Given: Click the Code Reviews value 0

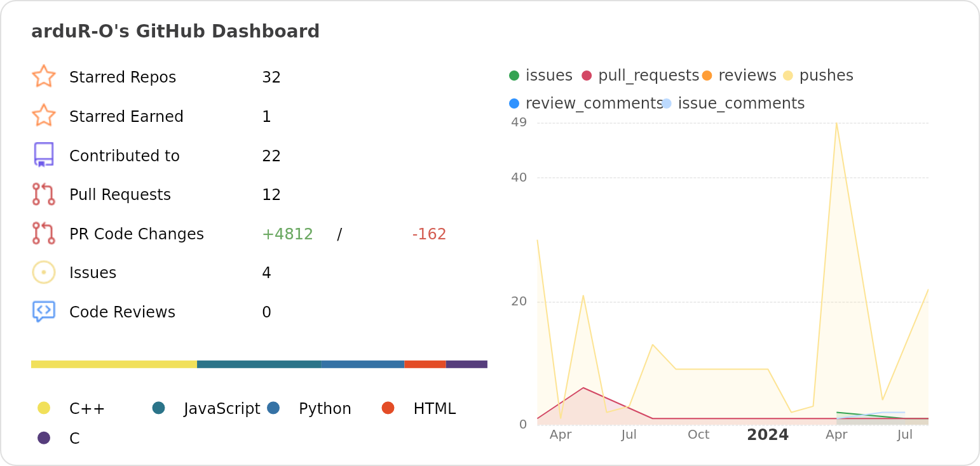Looking at the screenshot, I should [x=267, y=312].
